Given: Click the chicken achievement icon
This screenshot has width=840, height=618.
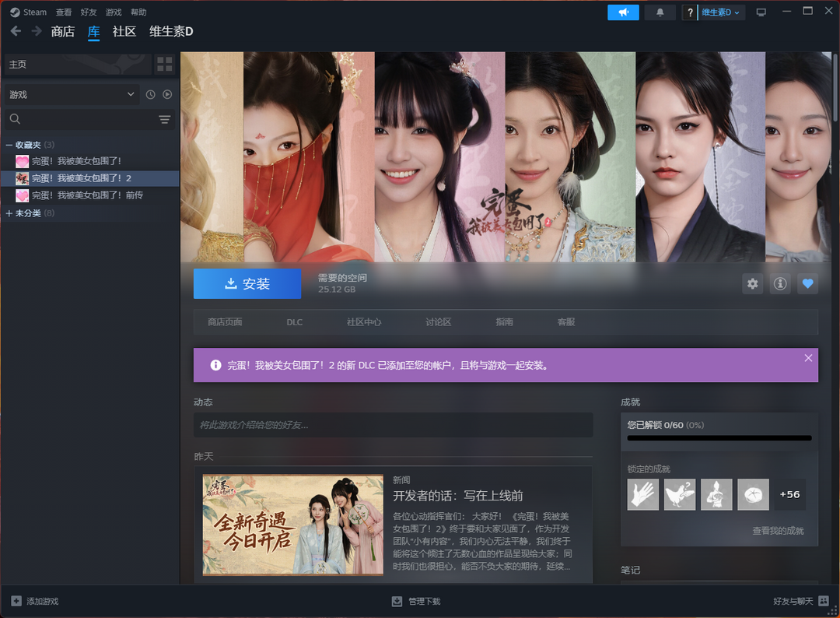Looking at the screenshot, I should tap(680, 494).
